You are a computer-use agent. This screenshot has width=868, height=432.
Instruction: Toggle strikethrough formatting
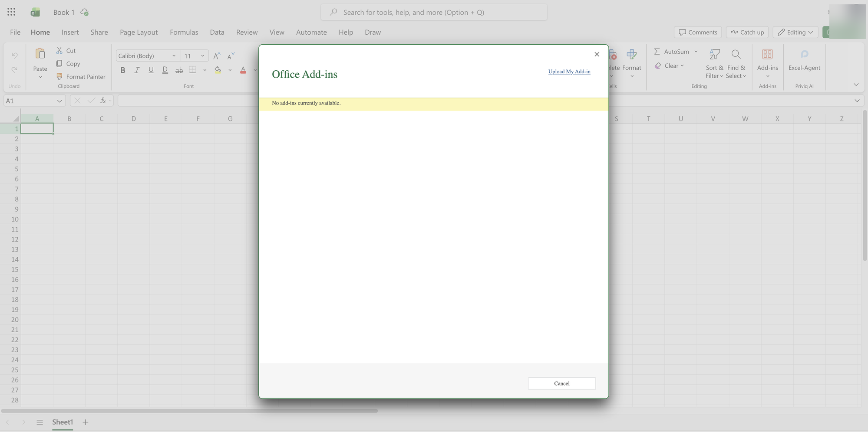[x=179, y=70]
